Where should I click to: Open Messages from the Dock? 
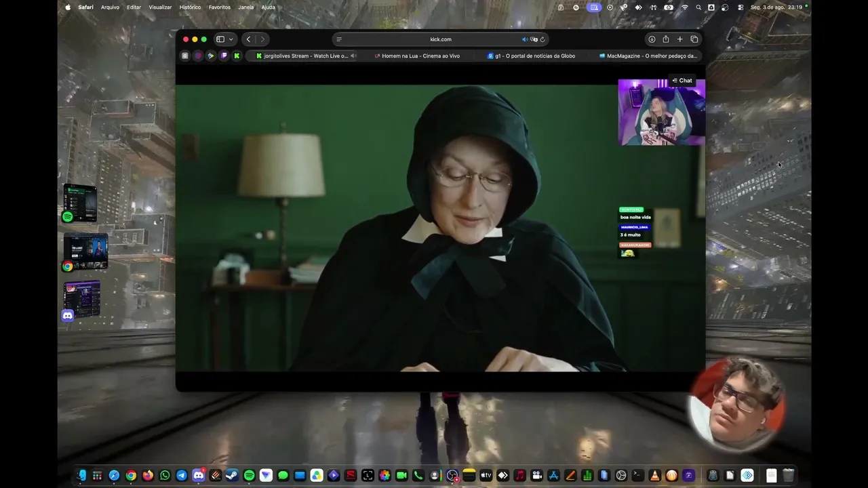pyautogui.click(x=283, y=475)
